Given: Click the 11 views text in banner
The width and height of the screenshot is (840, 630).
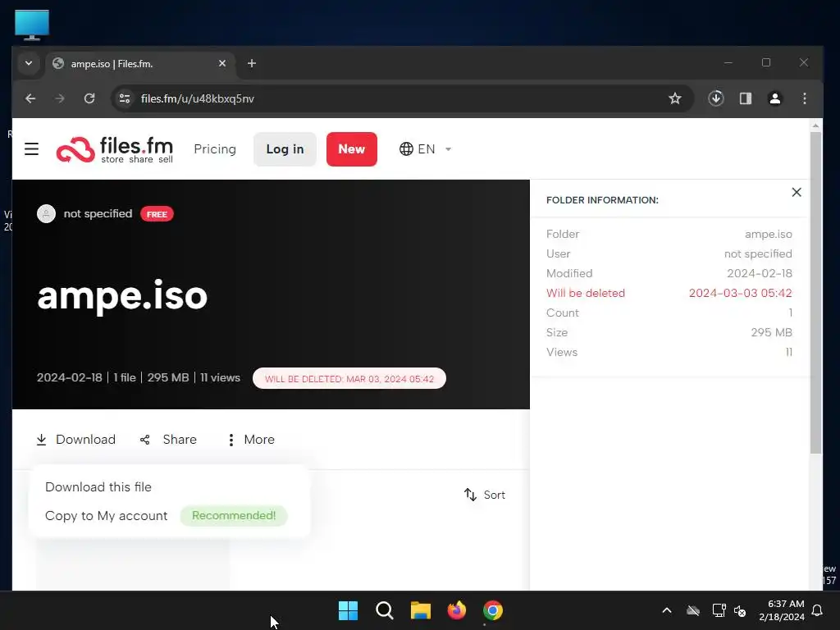Looking at the screenshot, I should (x=220, y=377).
